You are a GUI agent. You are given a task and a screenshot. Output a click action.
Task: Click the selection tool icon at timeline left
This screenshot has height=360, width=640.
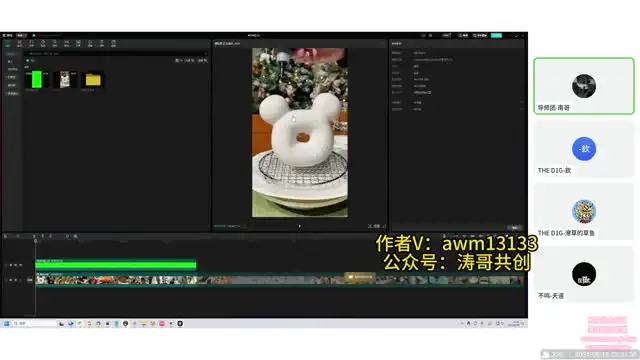pyautogui.click(x=5, y=236)
